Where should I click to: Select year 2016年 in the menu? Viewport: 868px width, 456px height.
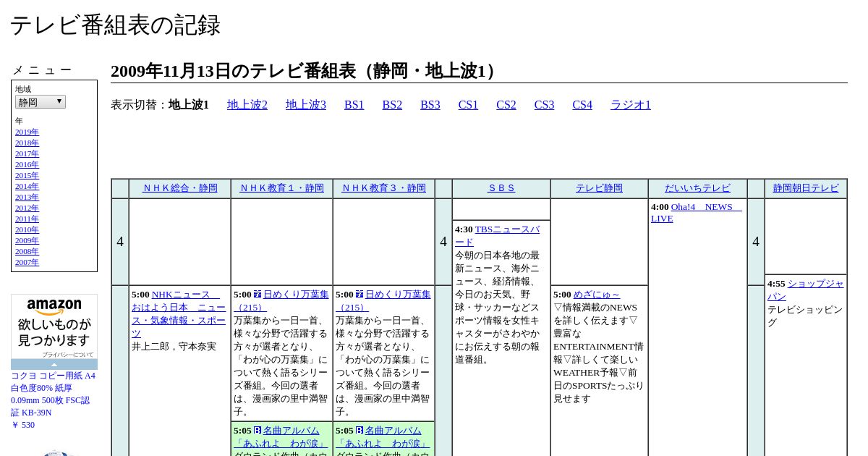(x=27, y=165)
